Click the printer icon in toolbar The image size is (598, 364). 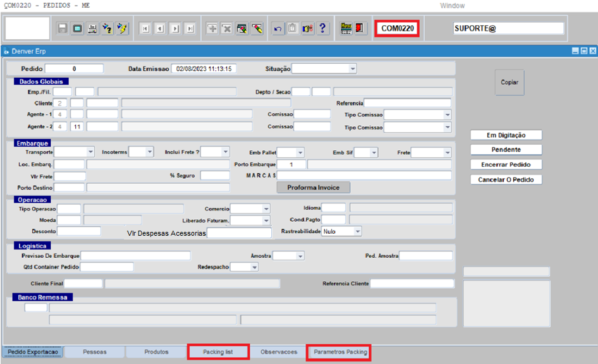coord(92,28)
